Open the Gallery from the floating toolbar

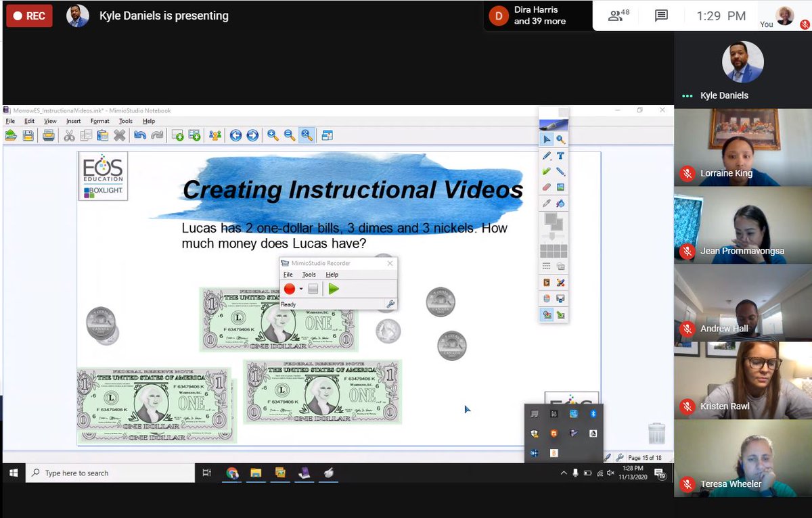pos(562,187)
